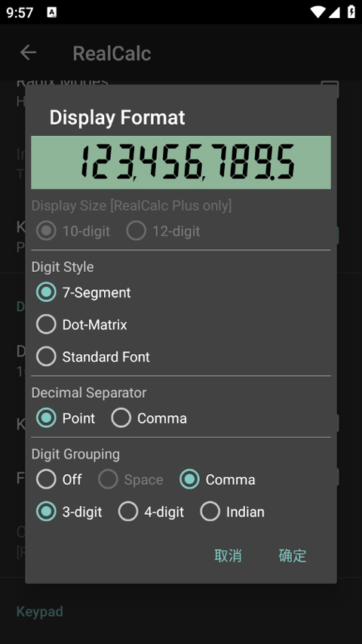Viewport: 362px width, 644px height.
Task: Select the 7-Segment digit style
Action: (x=83, y=292)
